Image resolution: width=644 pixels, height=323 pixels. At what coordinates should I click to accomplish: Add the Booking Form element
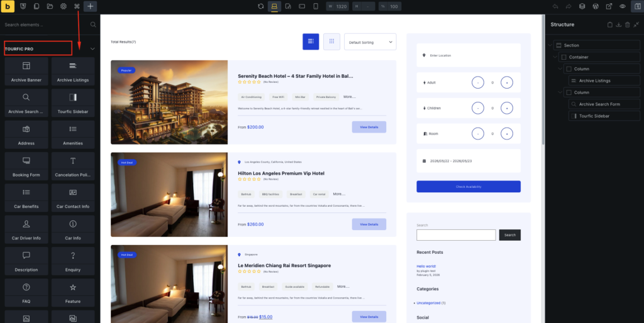click(26, 166)
